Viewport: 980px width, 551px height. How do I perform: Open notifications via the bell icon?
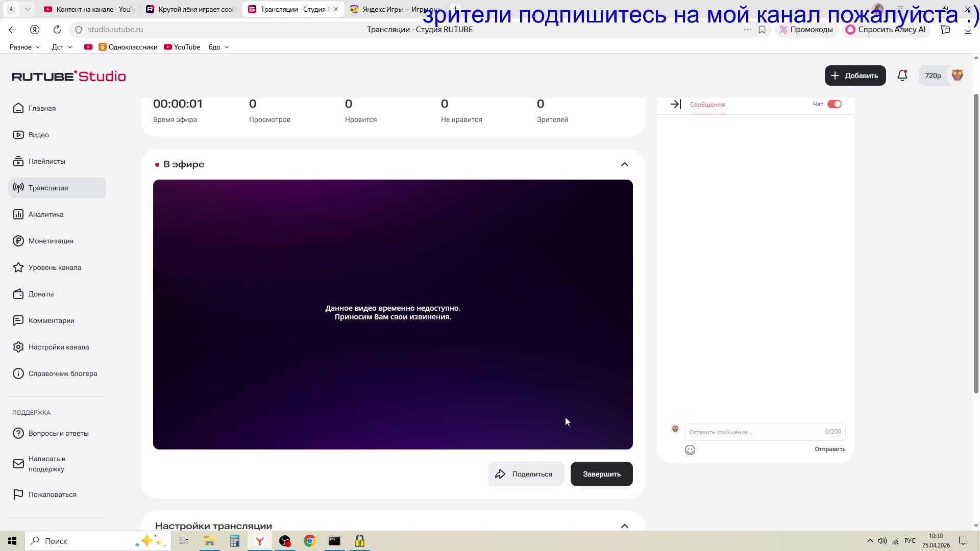click(902, 75)
